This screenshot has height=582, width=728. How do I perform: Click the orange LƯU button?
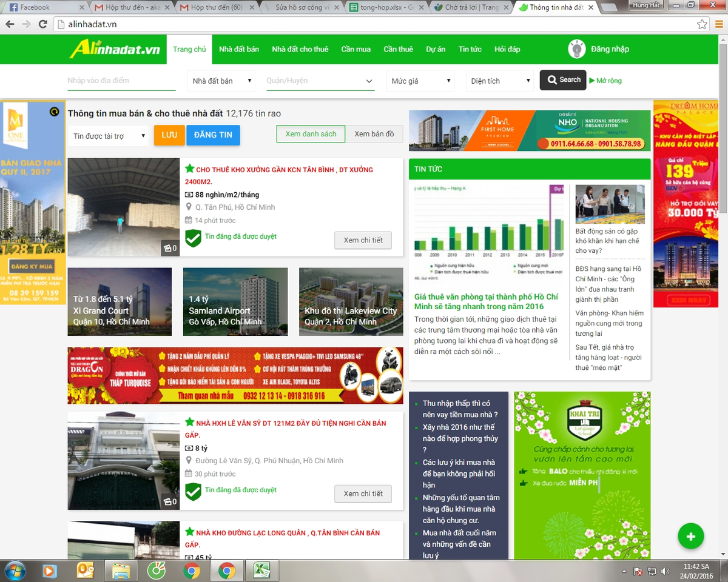[169, 135]
